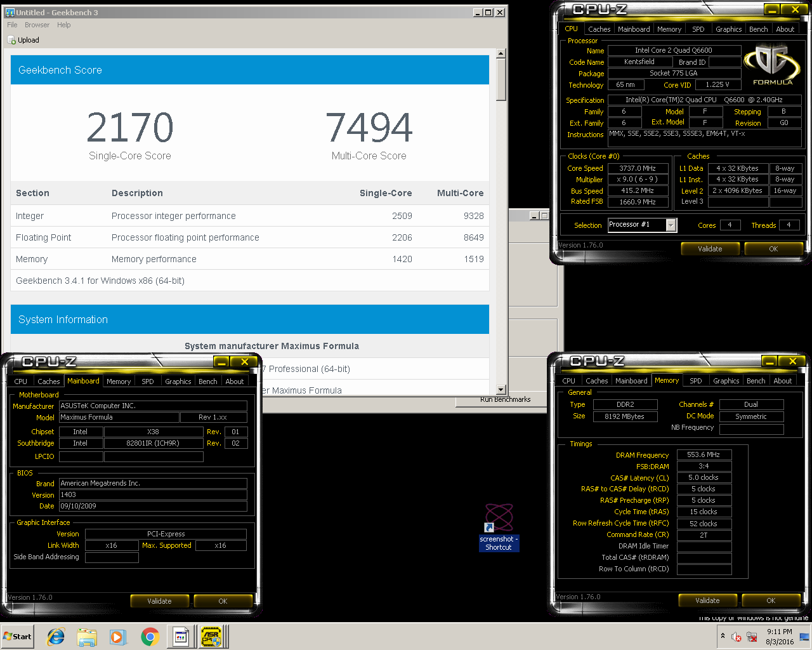Switch to Bench tab in Memory CPU-Z window
This screenshot has width=812, height=650.
click(756, 381)
